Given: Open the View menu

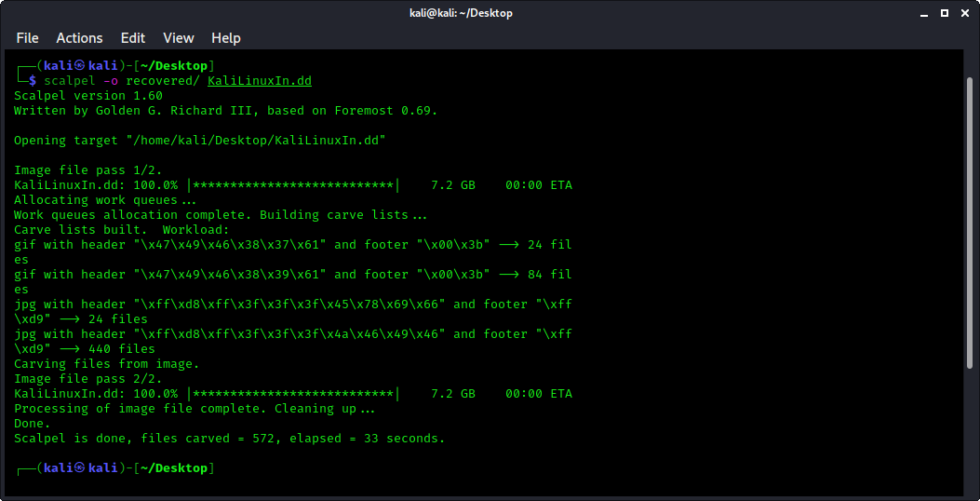Looking at the screenshot, I should [178, 38].
